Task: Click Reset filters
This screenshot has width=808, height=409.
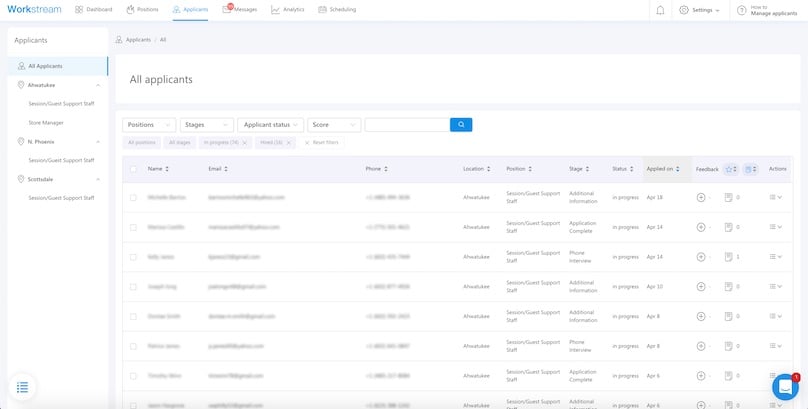Action: pyautogui.click(x=322, y=143)
